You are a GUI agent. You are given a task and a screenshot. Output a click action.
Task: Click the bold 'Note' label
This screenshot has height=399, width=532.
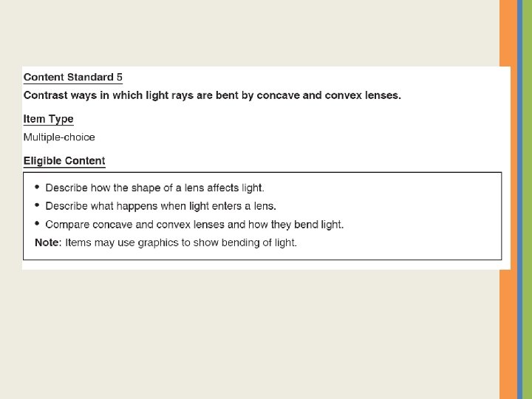(47, 242)
